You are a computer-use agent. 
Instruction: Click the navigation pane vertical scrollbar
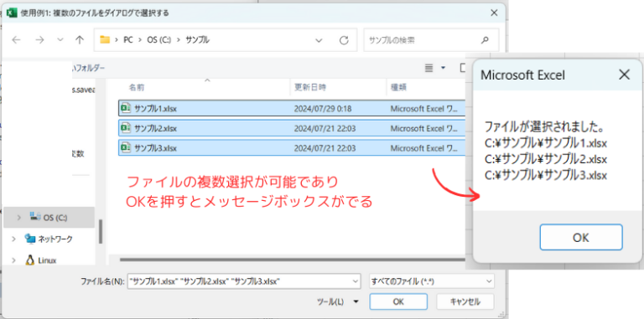tap(101, 232)
